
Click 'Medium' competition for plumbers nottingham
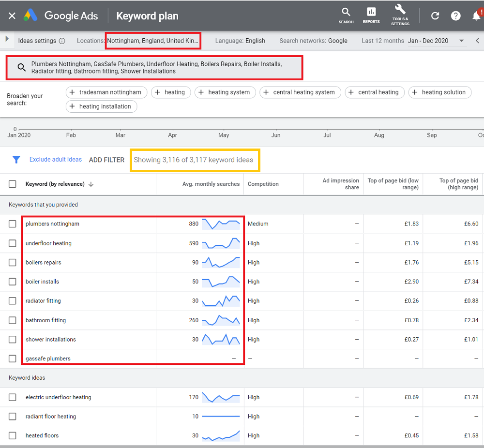click(258, 224)
